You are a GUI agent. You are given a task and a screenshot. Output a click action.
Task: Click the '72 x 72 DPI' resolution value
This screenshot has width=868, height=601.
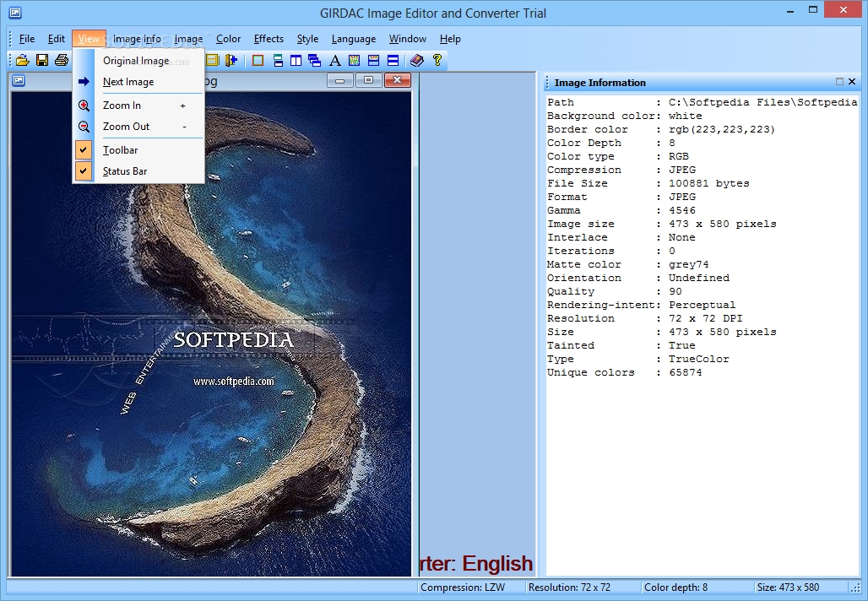pyautogui.click(x=706, y=318)
